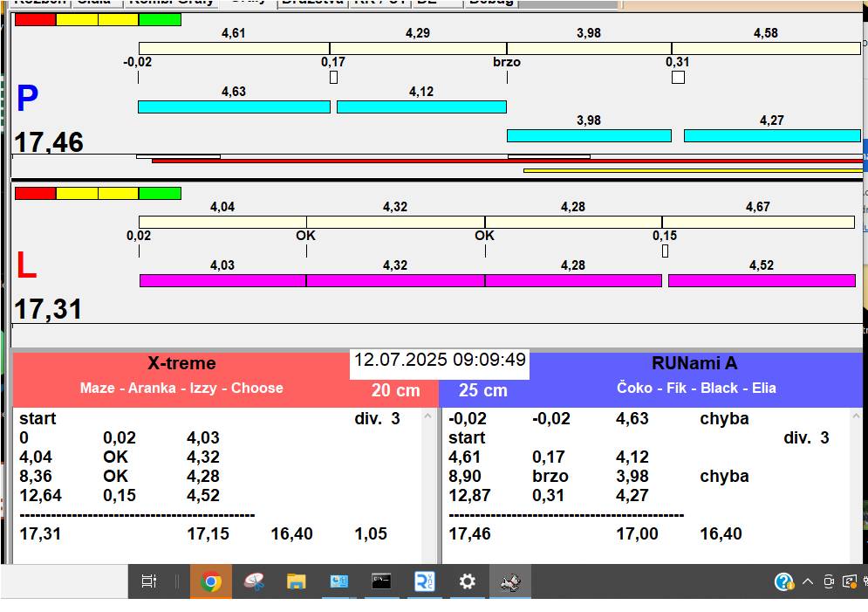Viewport: 868px width, 612px height.
Task: Open the Debug tab
Action: click(491, 3)
